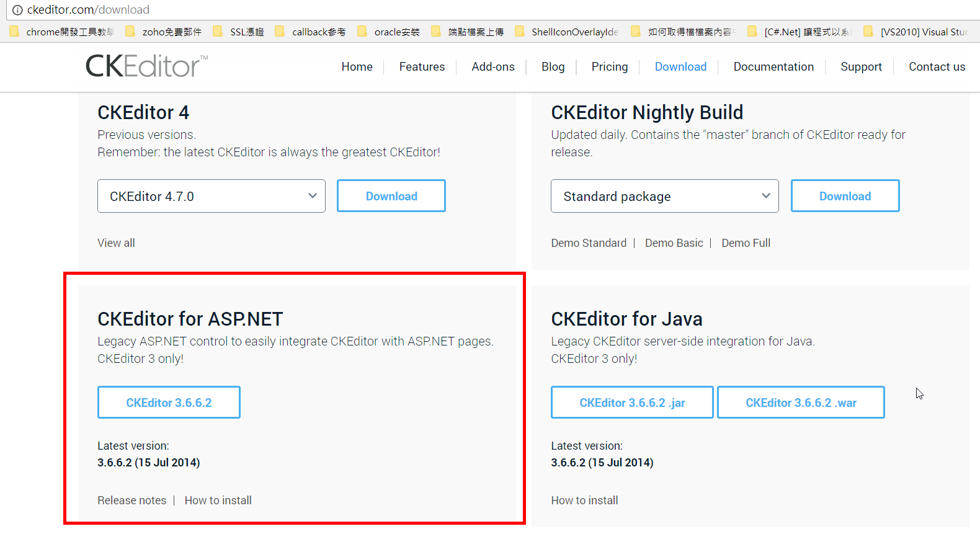Expand the CKEditor 4.7.0 version dropdown

[x=212, y=196]
